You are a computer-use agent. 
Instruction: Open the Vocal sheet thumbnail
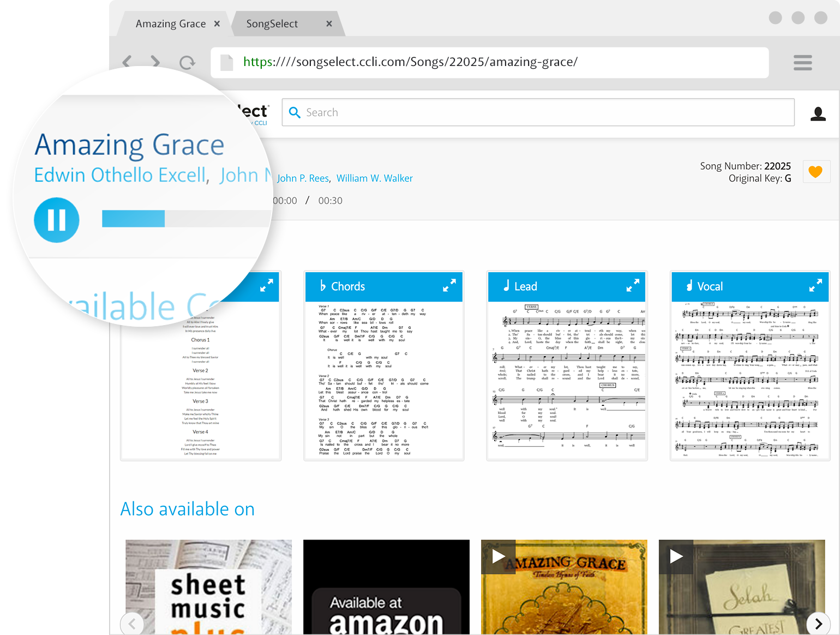coord(750,381)
